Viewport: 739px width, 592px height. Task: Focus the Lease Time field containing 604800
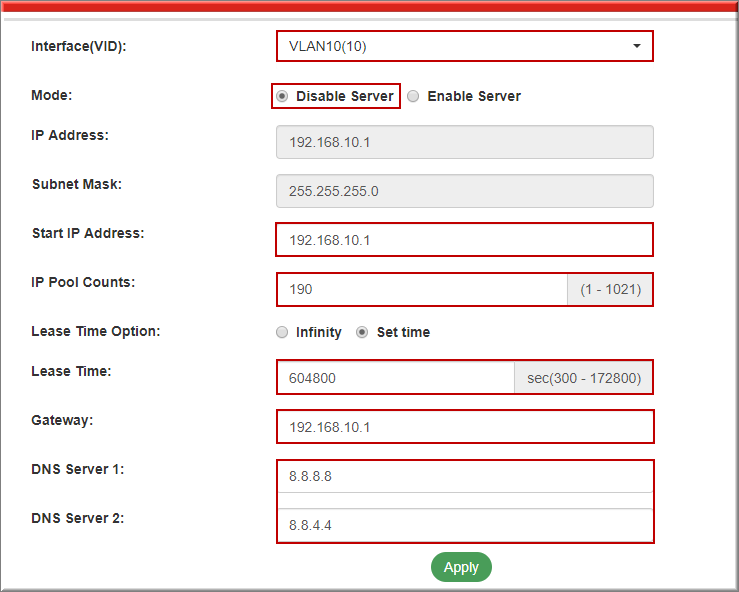click(x=395, y=378)
